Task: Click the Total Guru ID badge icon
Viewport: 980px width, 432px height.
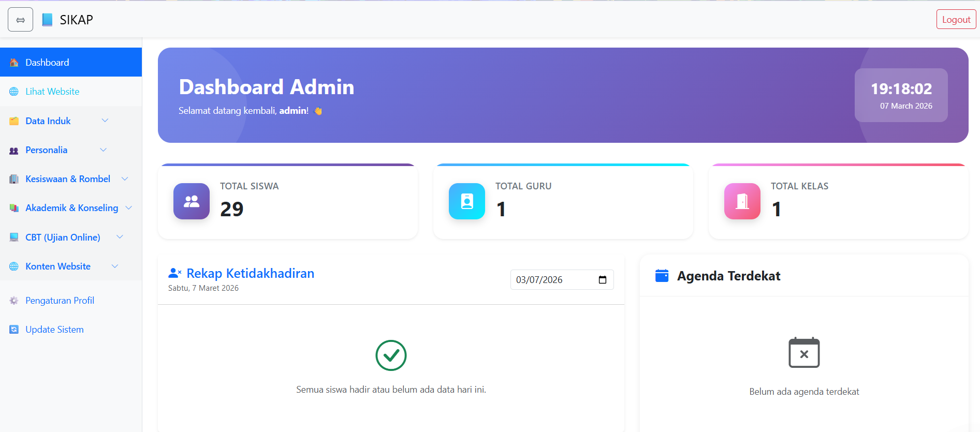Action: coord(467,201)
